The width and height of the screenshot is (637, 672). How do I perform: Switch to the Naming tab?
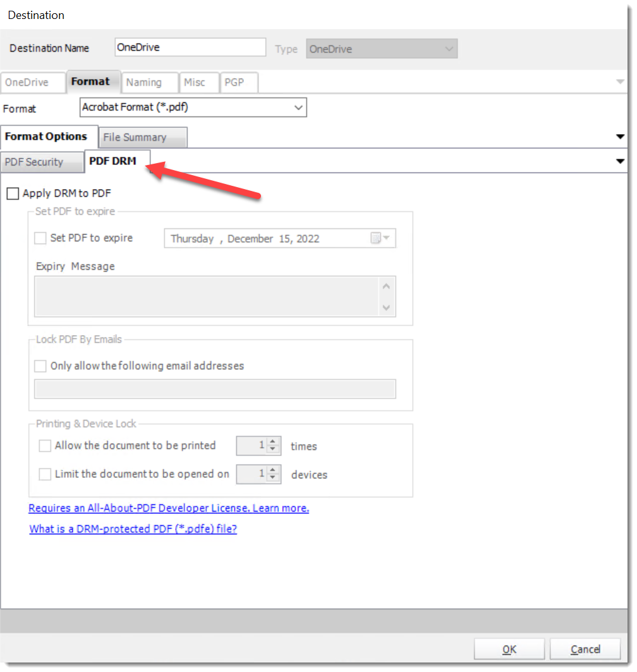click(150, 82)
